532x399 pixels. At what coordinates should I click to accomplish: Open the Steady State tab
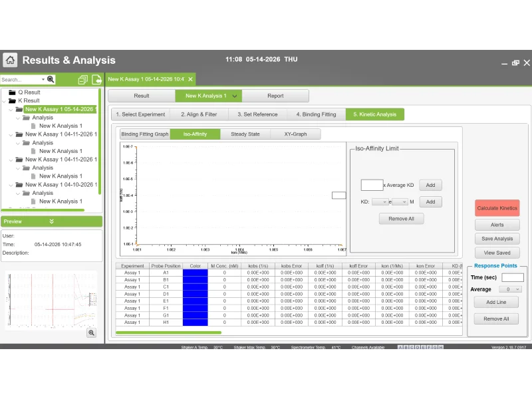[x=245, y=134]
